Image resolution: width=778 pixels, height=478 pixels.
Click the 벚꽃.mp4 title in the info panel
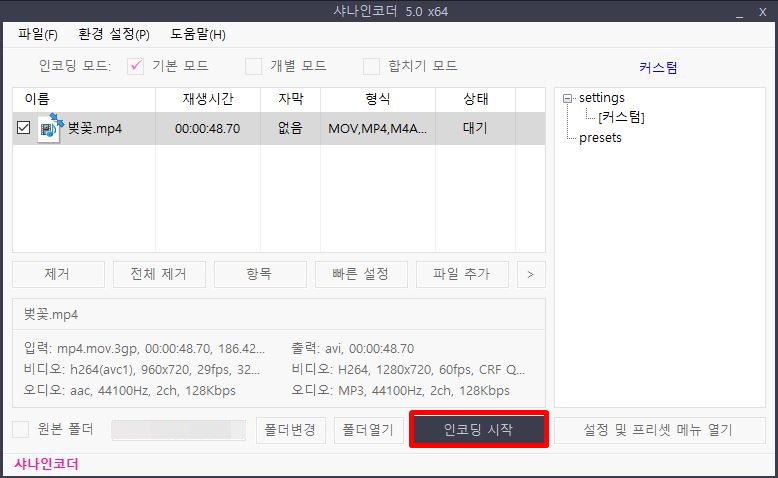pos(51,315)
